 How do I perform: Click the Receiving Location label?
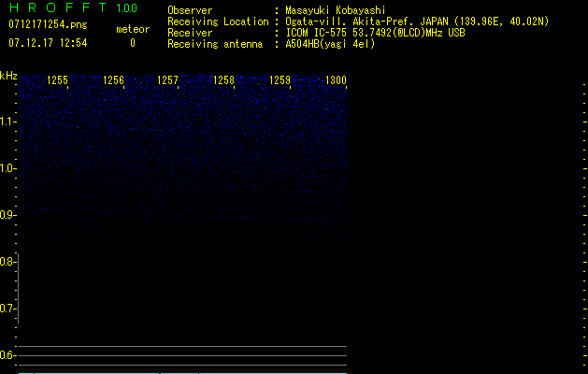click(x=218, y=22)
